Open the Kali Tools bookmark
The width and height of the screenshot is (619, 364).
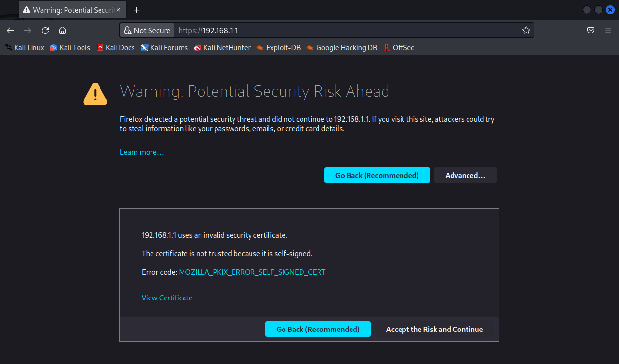[x=70, y=48]
